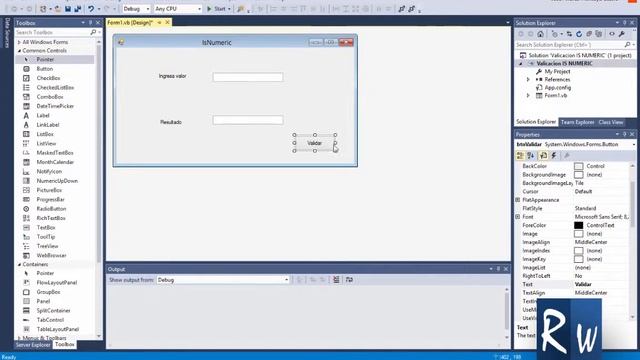Select the PictureBox control in the Toolbox
The width and height of the screenshot is (640, 360).
(x=49, y=190)
